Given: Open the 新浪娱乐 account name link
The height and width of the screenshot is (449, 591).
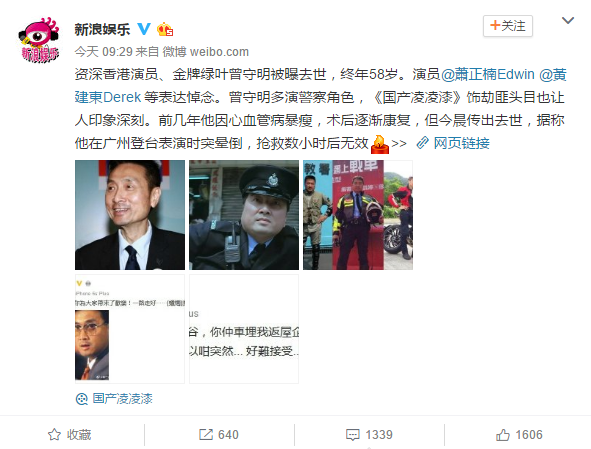Looking at the screenshot, I should click(x=102, y=29).
